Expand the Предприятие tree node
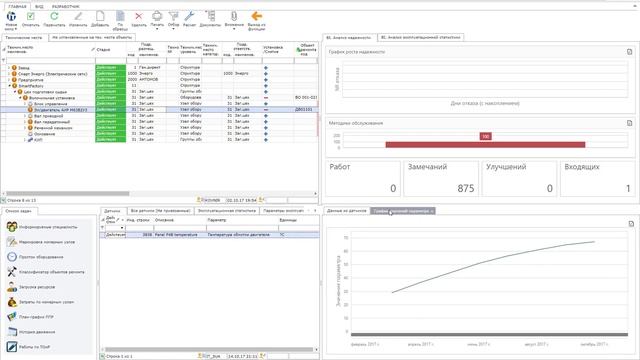The image size is (640, 360). click(x=9, y=80)
